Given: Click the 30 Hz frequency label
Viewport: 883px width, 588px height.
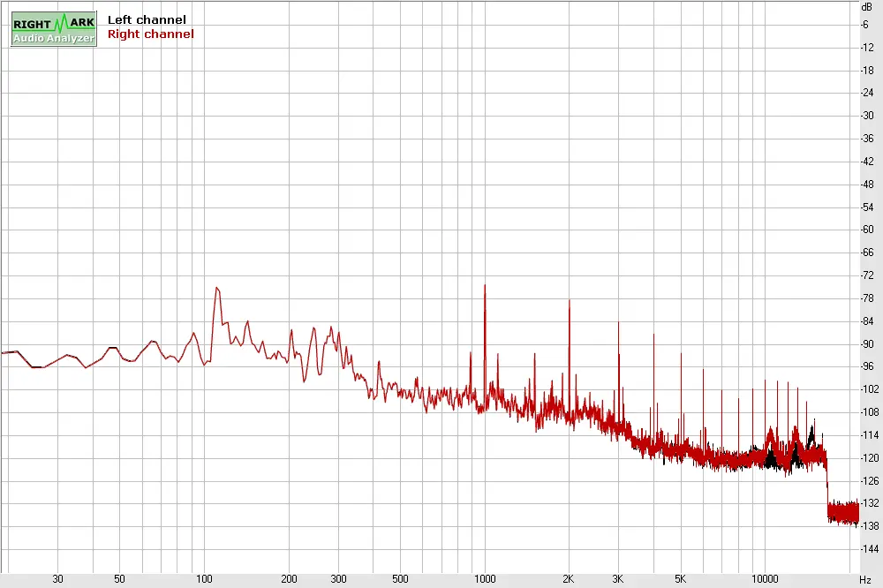Looking at the screenshot, I should pos(57,579).
